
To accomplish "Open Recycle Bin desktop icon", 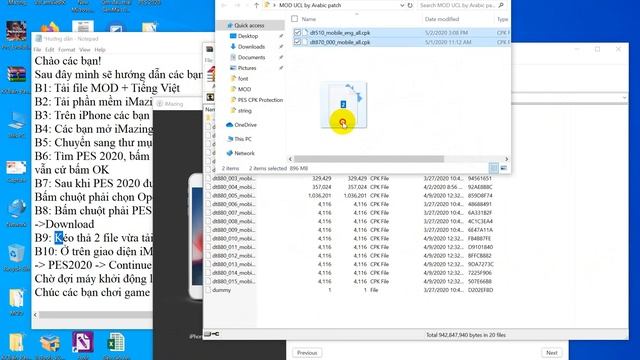I will (x=16, y=258).
